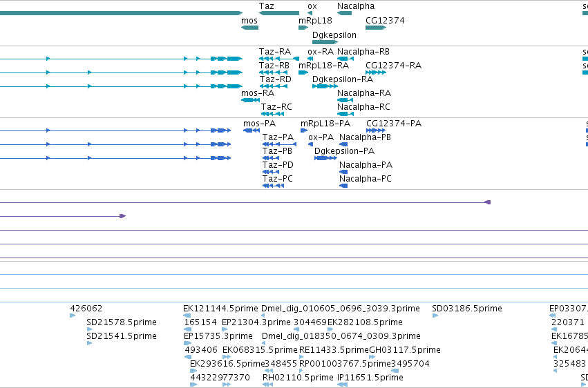The image size is (588, 388).
Task: Click the 325483 feature label
Action: [x=569, y=364]
